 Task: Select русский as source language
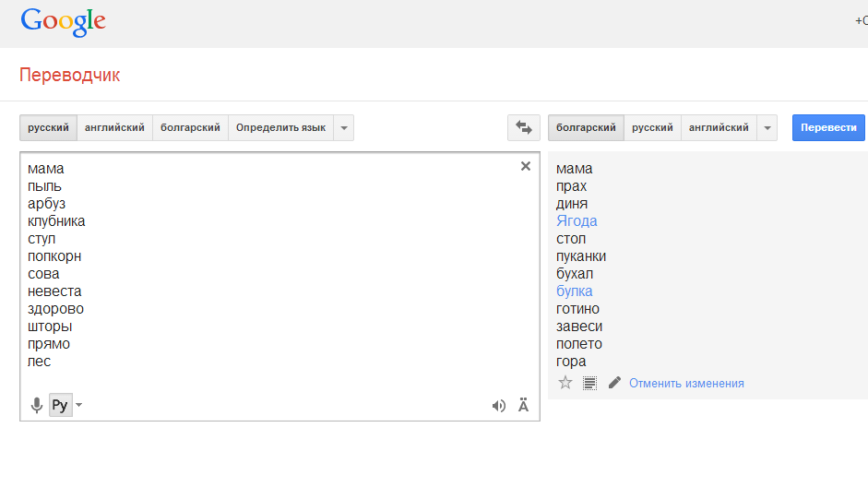[x=48, y=128]
